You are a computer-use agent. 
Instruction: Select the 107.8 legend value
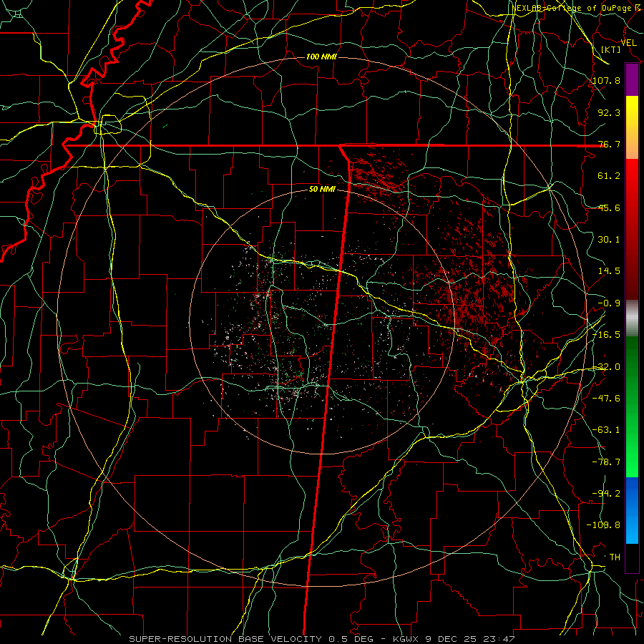coord(607,80)
